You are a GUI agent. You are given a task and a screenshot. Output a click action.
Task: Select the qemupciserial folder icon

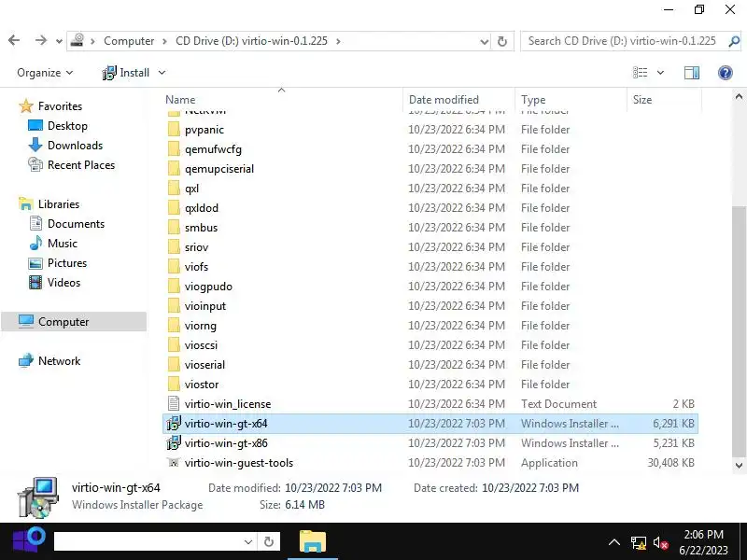[x=174, y=169]
